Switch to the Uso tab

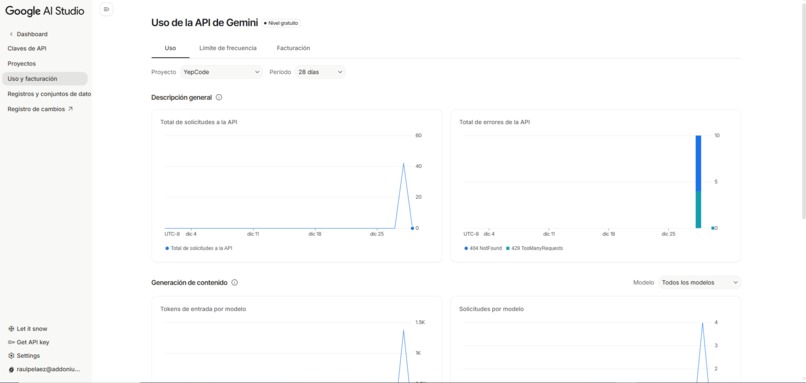170,48
